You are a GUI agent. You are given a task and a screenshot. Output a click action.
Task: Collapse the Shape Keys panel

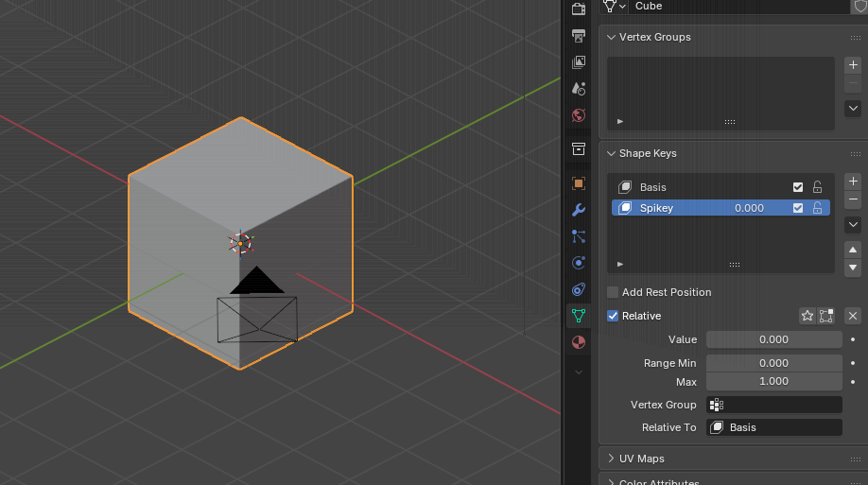point(648,153)
